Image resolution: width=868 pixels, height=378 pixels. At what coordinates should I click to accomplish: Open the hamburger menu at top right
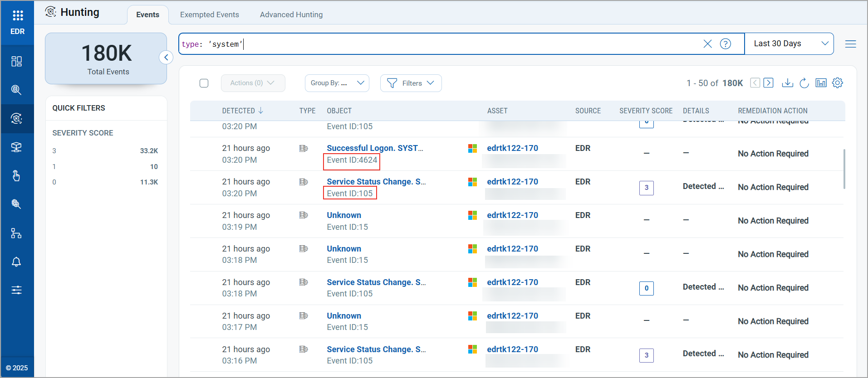pos(850,44)
